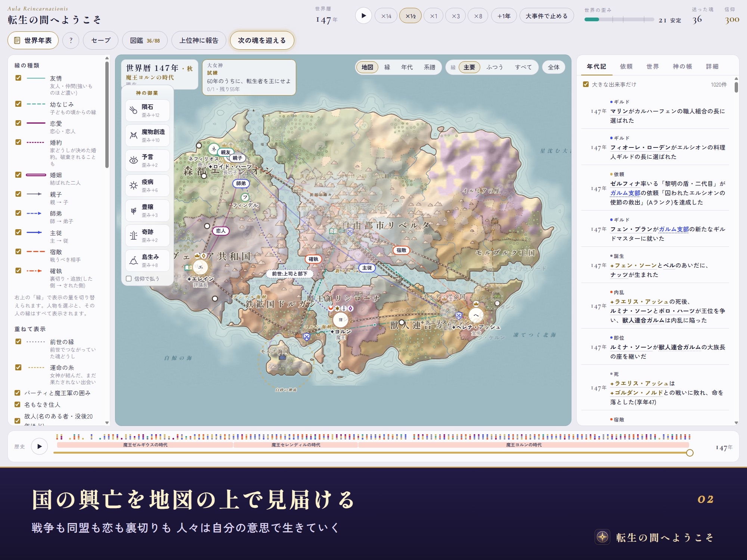Uncheck the 宿敵 relationship checkbox

18,251
